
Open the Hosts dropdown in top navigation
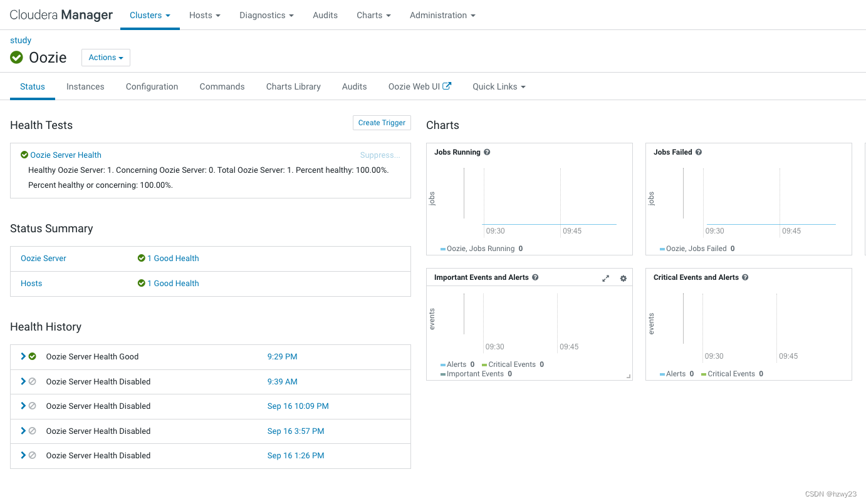(205, 15)
